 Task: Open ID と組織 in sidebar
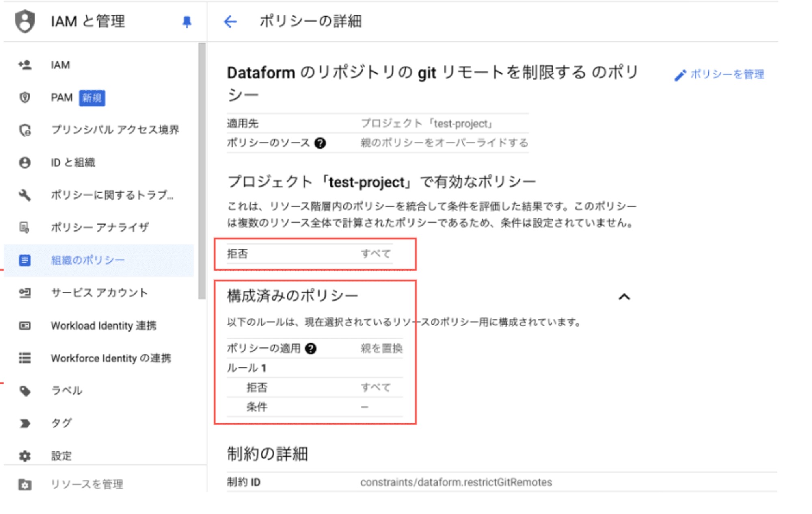click(x=98, y=163)
